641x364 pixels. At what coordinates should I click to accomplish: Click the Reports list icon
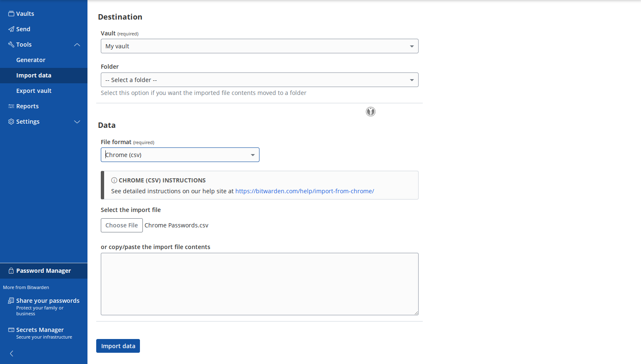click(x=11, y=106)
